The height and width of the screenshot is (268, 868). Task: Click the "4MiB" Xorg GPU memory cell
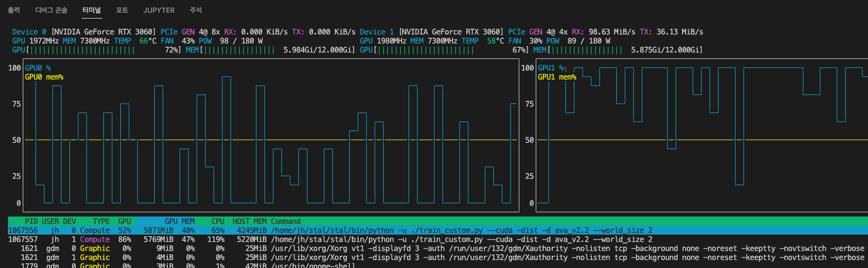click(165, 257)
